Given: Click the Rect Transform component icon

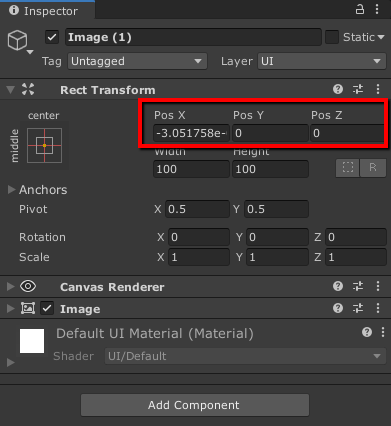Looking at the screenshot, I should [x=28, y=89].
